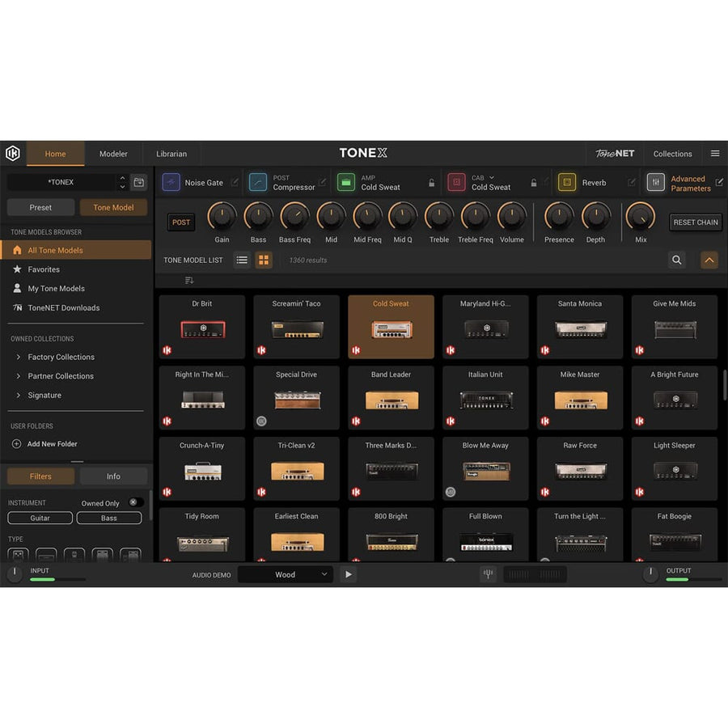Click the OUTPUT level knob
The height and width of the screenshot is (728, 728).
point(650,574)
